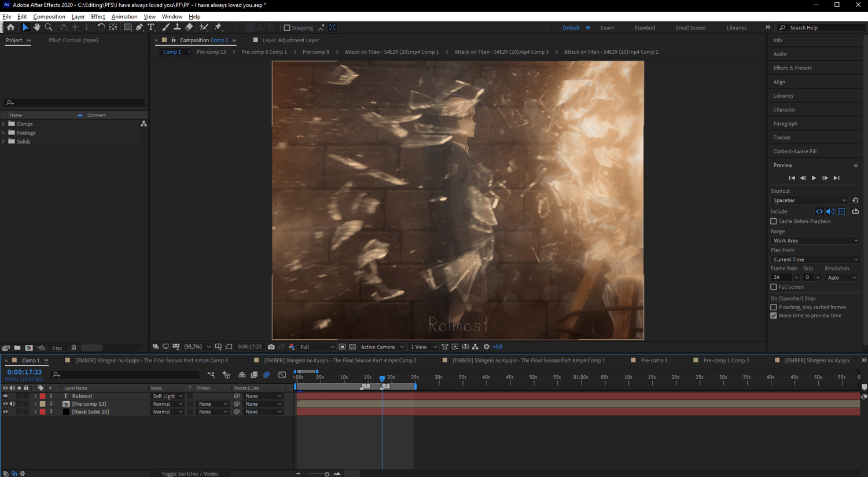The width and height of the screenshot is (868, 477).
Task: Open show channel and color management icon
Action: tap(292, 347)
